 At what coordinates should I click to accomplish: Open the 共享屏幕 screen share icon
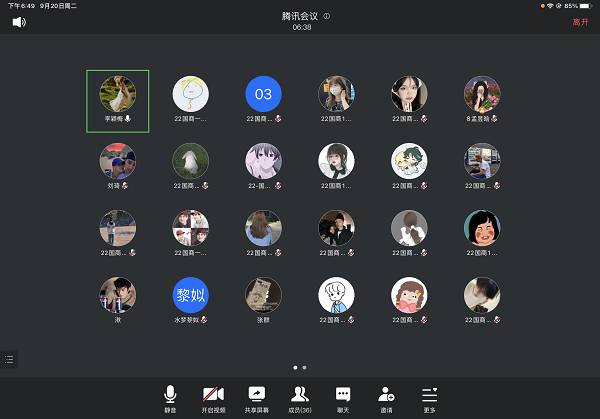pyautogui.click(x=256, y=397)
